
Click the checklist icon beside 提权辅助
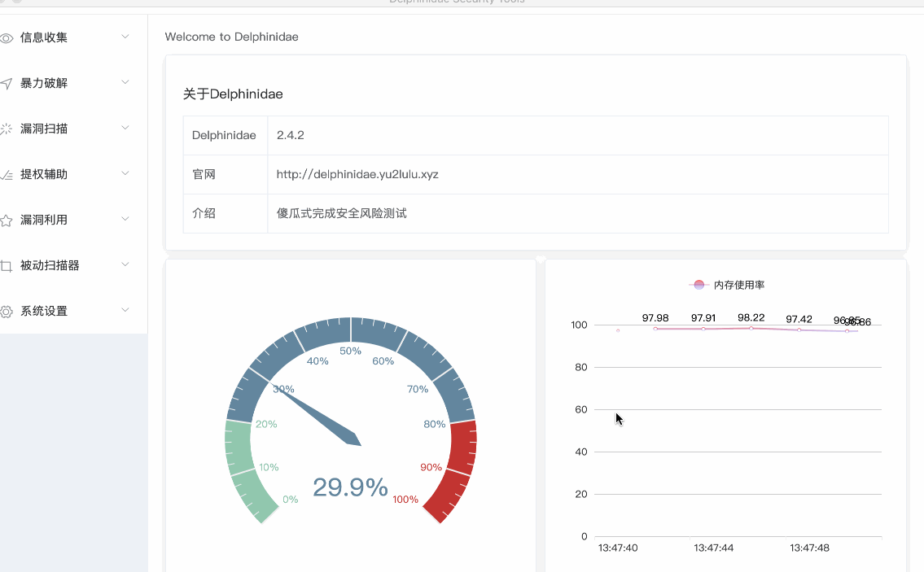pyautogui.click(x=7, y=175)
